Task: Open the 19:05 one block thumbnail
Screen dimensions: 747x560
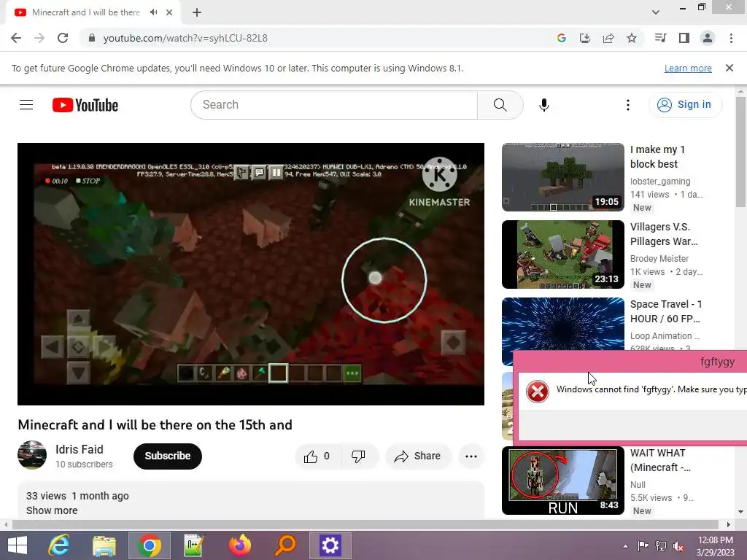Action: tap(563, 177)
